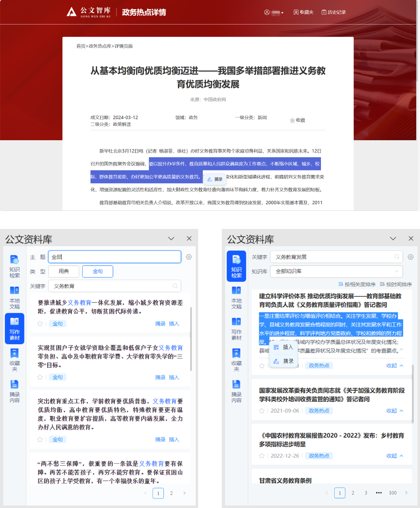
Task: Star the 要推进城乡义务教育一体化发展 quote
Action: tap(40, 324)
